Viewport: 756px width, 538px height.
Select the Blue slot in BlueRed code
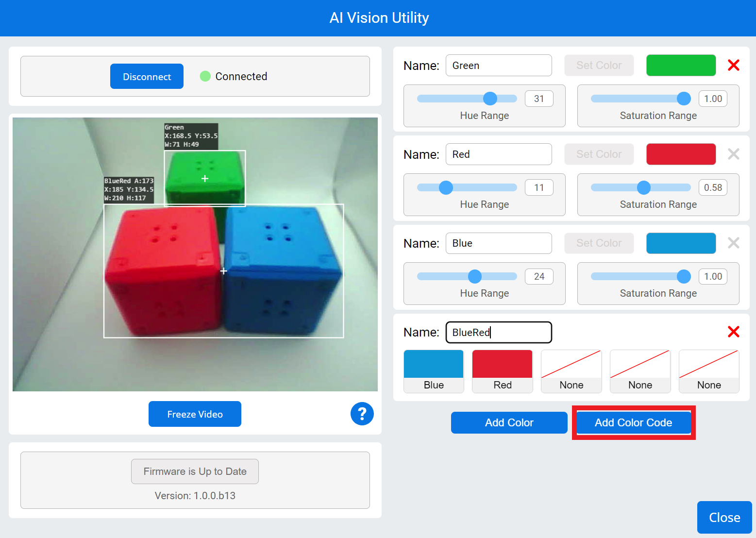[434, 371]
